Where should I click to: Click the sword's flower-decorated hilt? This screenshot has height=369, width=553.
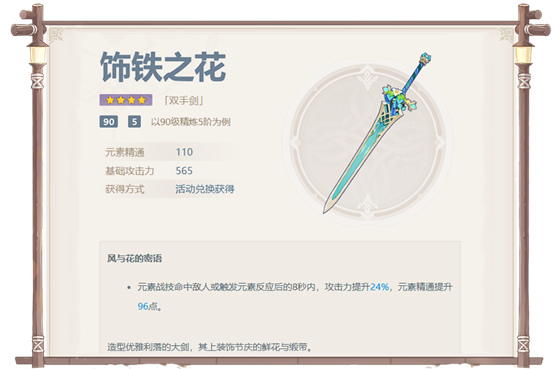(x=400, y=97)
